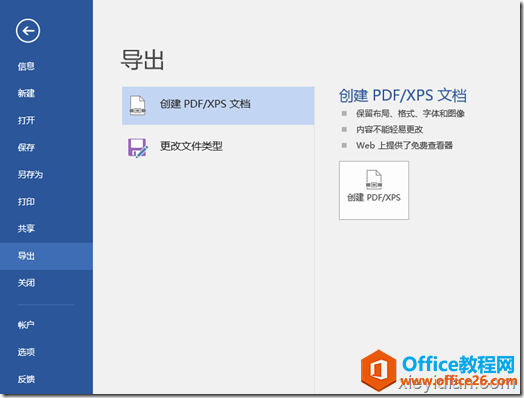Click 保存 in the left menu

pyautogui.click(x=46, y=147)
